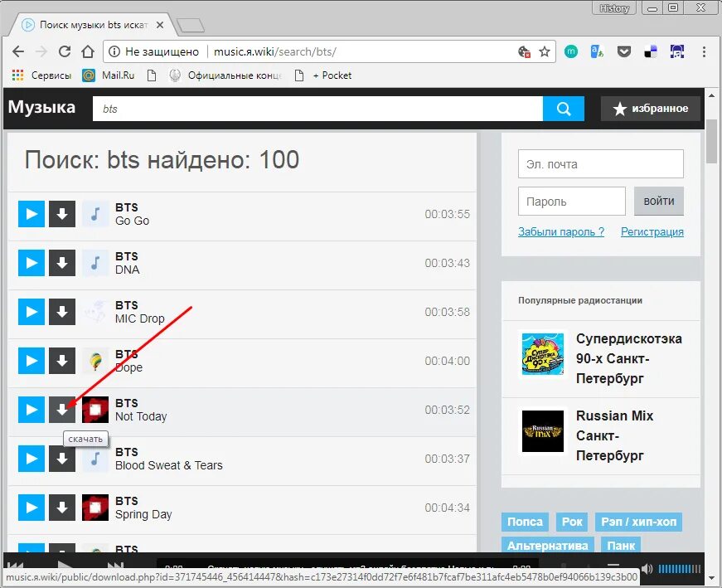
Task: Play Blood Sweat & Tears track
Action: click(x=31, y=459)
